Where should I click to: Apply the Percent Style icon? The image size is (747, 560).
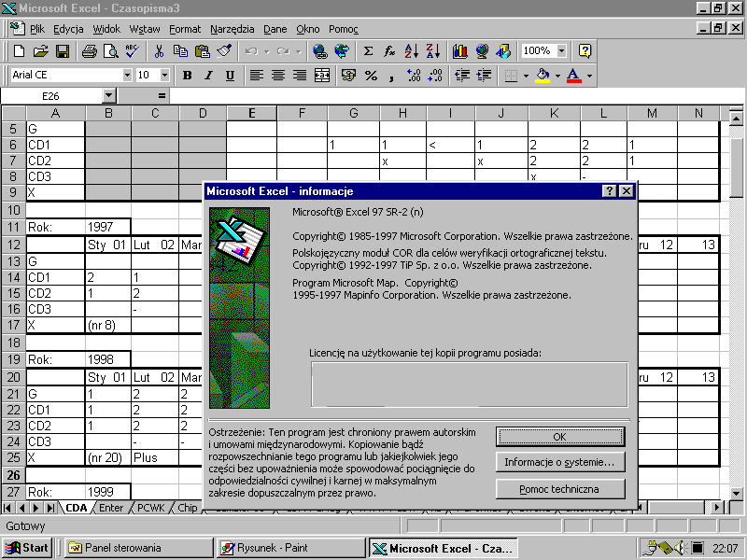coord(371,76)
